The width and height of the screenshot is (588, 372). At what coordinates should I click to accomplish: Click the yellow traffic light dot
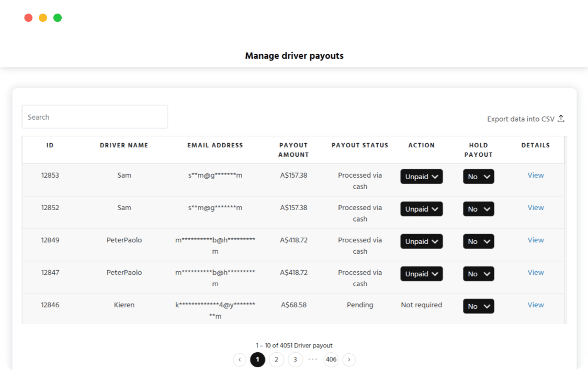42,17
